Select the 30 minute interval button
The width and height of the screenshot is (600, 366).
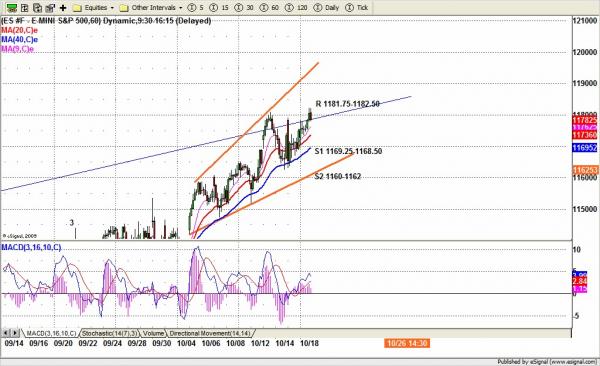[x=245, y=8]
